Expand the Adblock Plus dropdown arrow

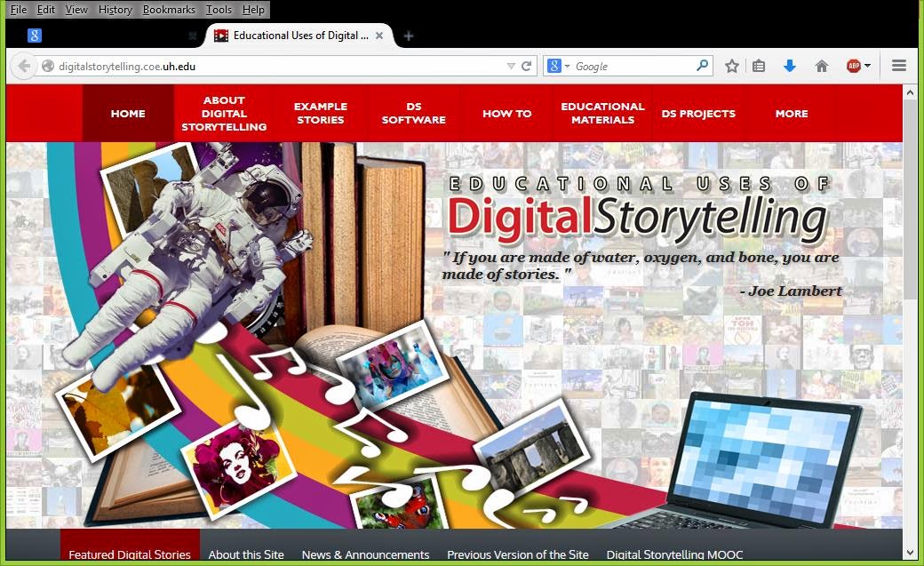867,66
